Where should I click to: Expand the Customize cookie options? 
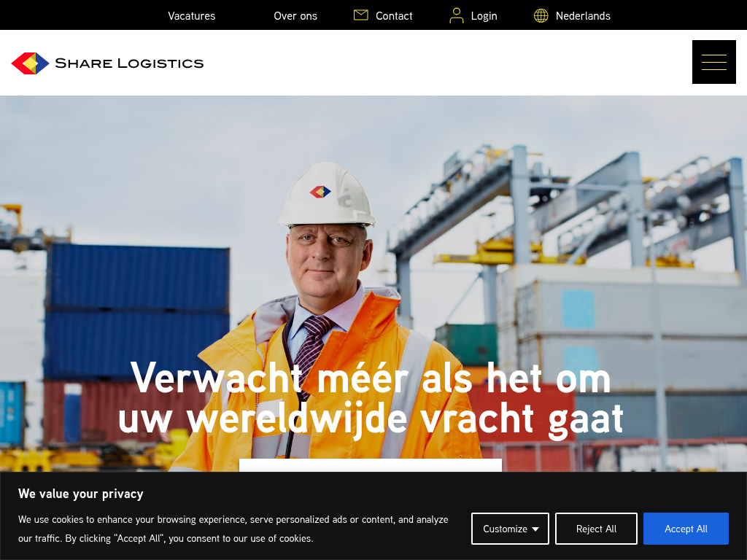coord(510,529)
